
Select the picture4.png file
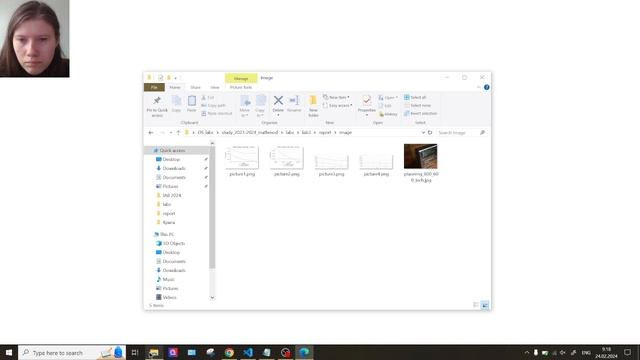[x=376, y=161]
